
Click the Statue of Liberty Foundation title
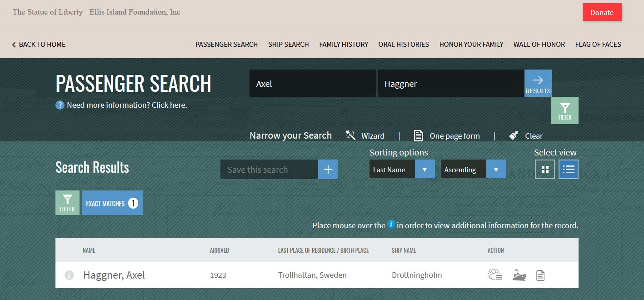click(x=96, y=12)
